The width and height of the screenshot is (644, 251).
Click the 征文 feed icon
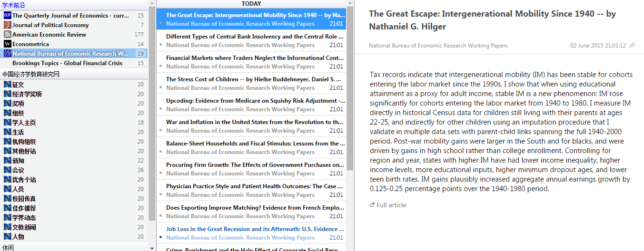(x=7, y=85)
